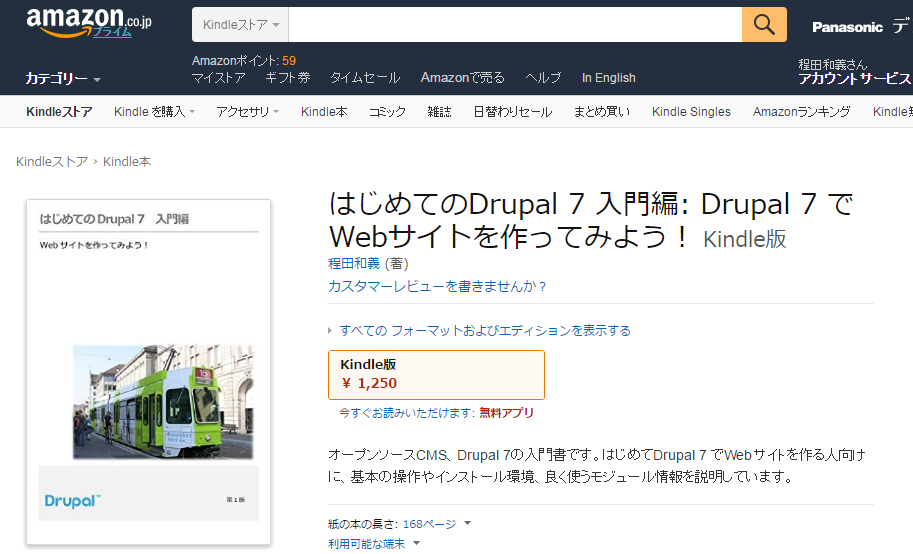The image size is (913, 554).
Task: Go to ギフト券 page
Action: (x=288, y=77)
